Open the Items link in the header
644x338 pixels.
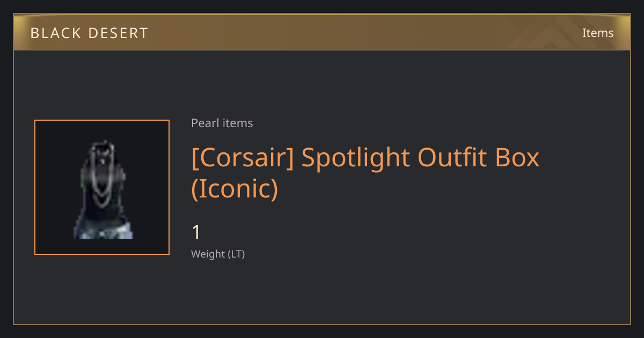(x=598, y=33)
